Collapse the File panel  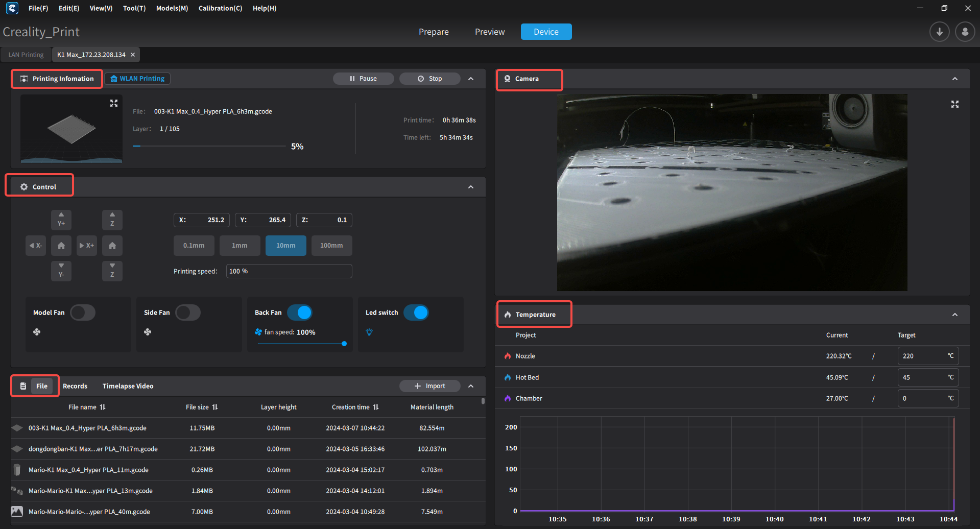471,386
